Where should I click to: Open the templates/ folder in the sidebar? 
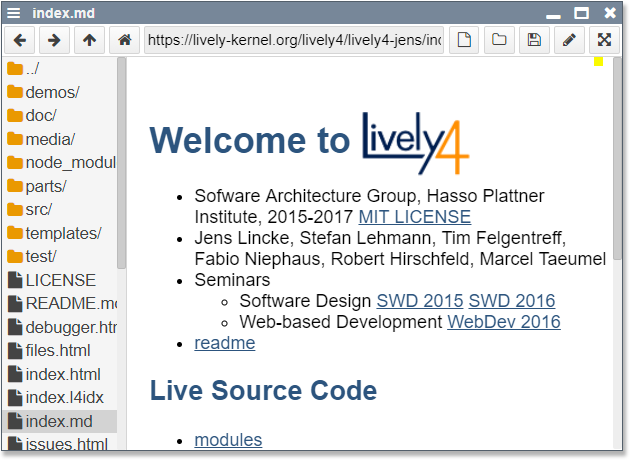[x=63, y=233]
